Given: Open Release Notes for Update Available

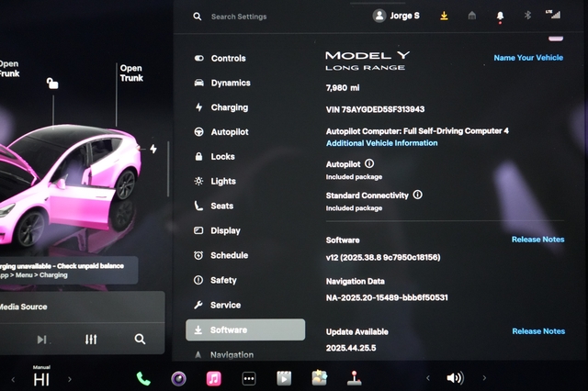Looking at the screenshot, I should (x=538, y=331).
